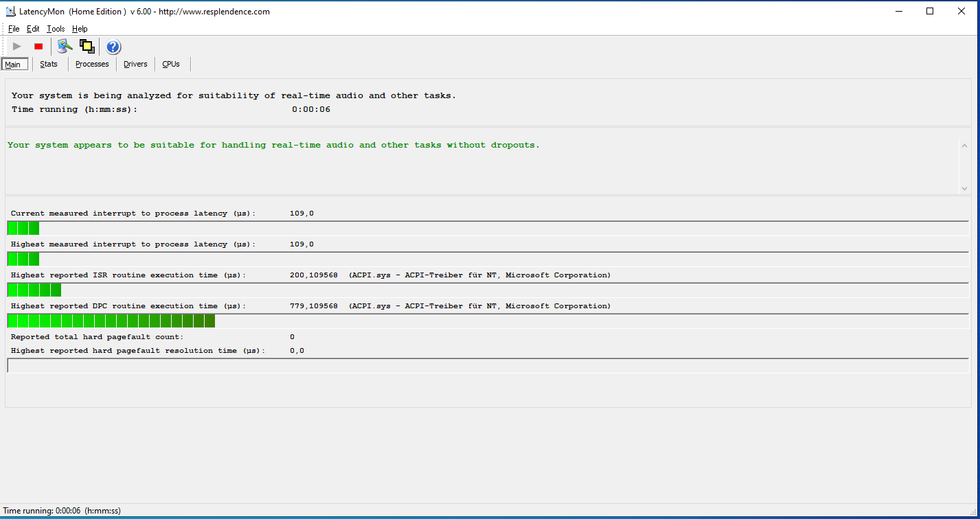The width and height of the screenshot is (980, 519).
Task: Click the report box scroll up arrow
Action: pos(964,145)
